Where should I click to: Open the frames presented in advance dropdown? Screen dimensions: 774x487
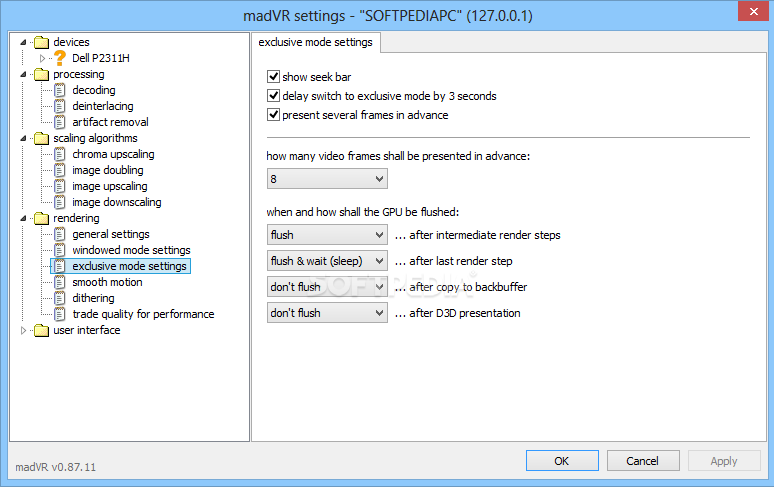(x=327, y=179)
